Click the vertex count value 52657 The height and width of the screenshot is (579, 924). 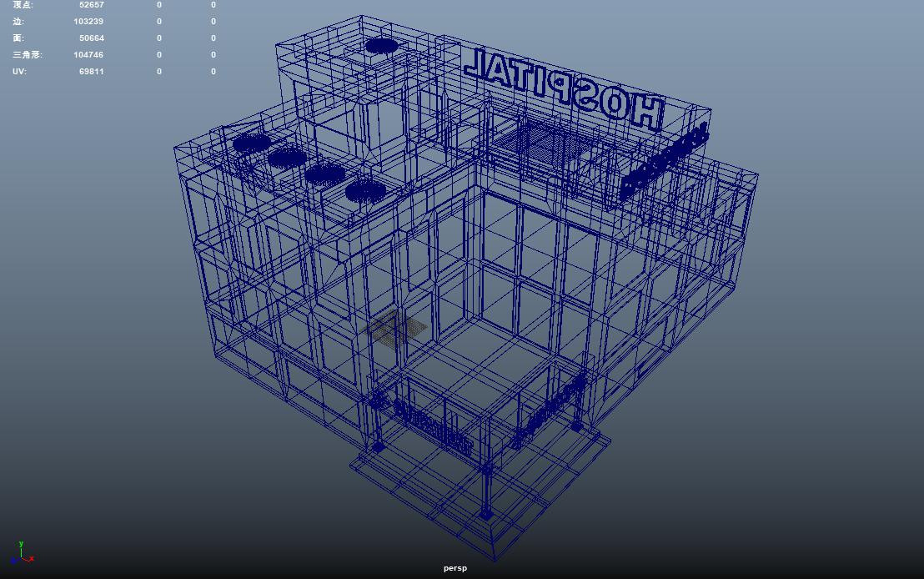tap(91, 5)
